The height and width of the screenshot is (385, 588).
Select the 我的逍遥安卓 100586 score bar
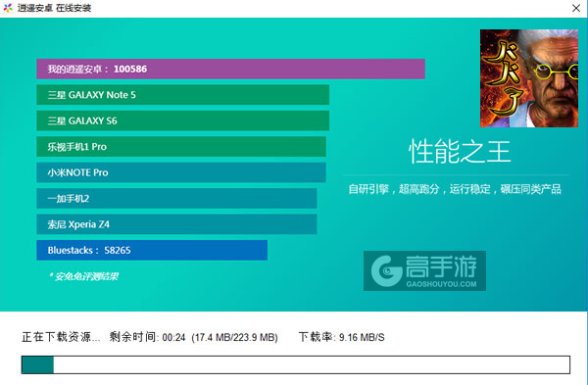click(x=230, y=69)
